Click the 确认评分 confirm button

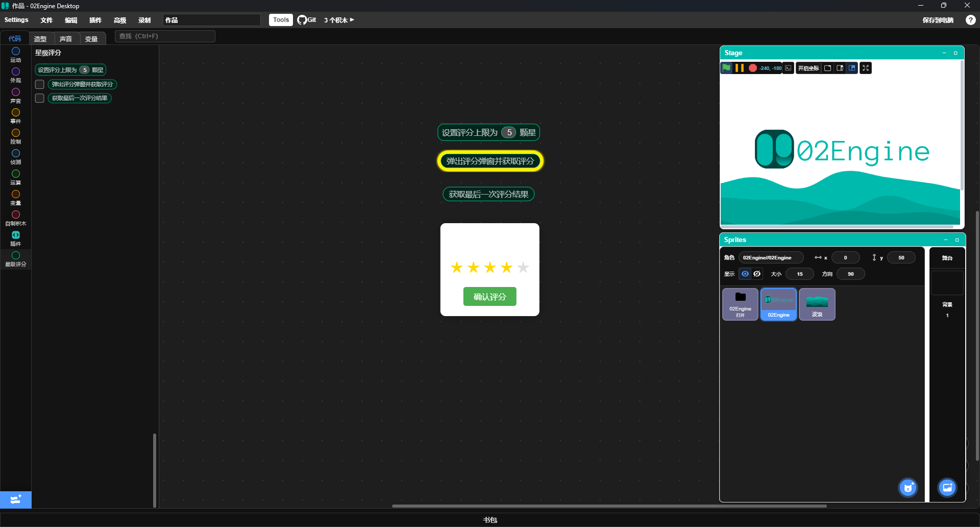tap(489, 297)
